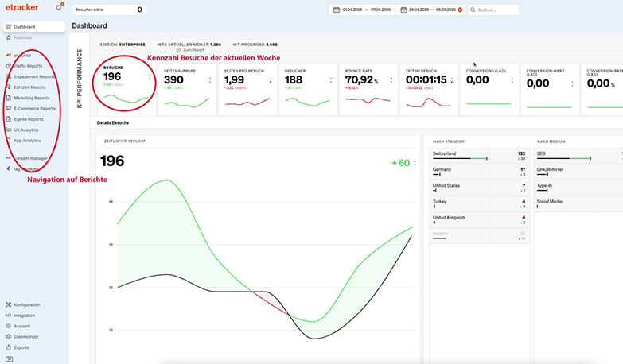Screen dimensions: 623x364
Task: Click the Germany row in Nach Standort
Action: [x=480, y=172]
